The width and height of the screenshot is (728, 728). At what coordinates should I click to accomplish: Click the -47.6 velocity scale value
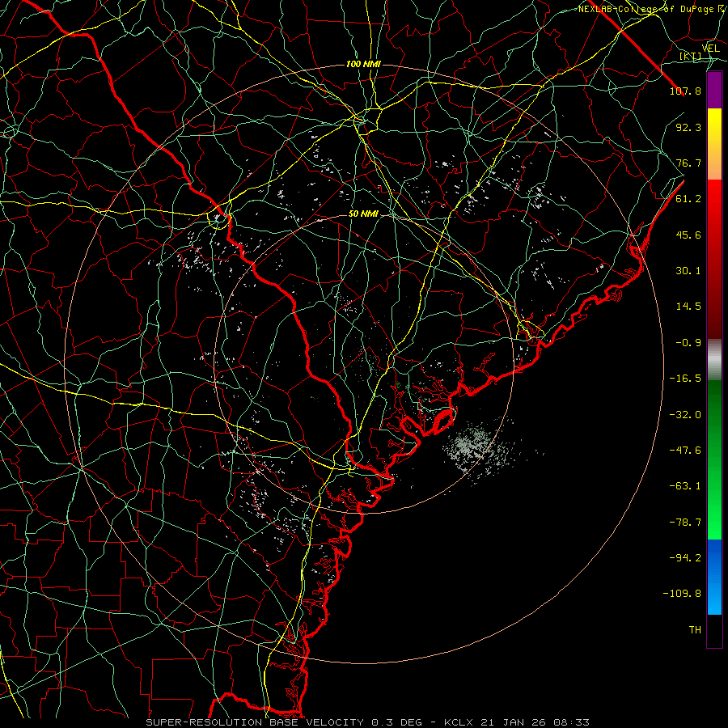click(x=685, y=451)
